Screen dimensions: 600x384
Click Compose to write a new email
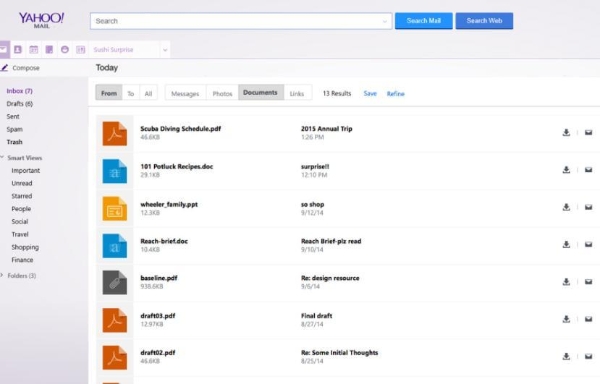(26, 68)
